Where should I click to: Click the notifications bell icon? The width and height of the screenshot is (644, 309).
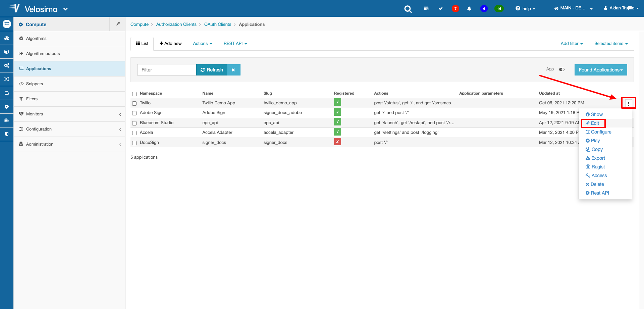pyautogui.click(x=469, y=9)
